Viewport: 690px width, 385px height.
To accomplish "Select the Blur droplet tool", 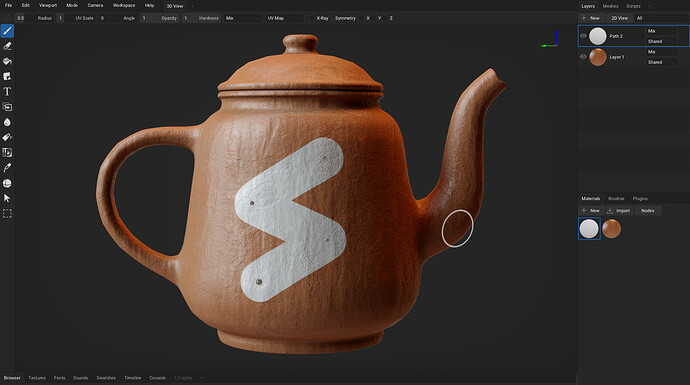I will tap(7, 122).
